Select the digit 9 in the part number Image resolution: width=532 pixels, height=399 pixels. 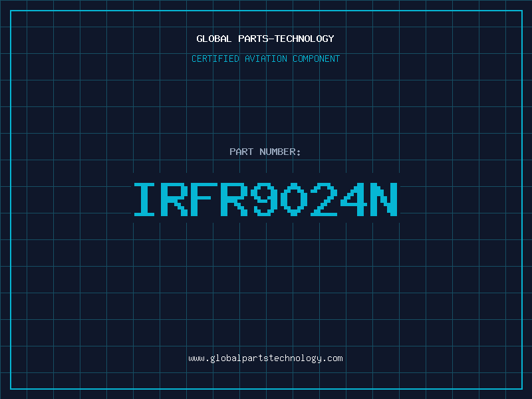[266, 199]
